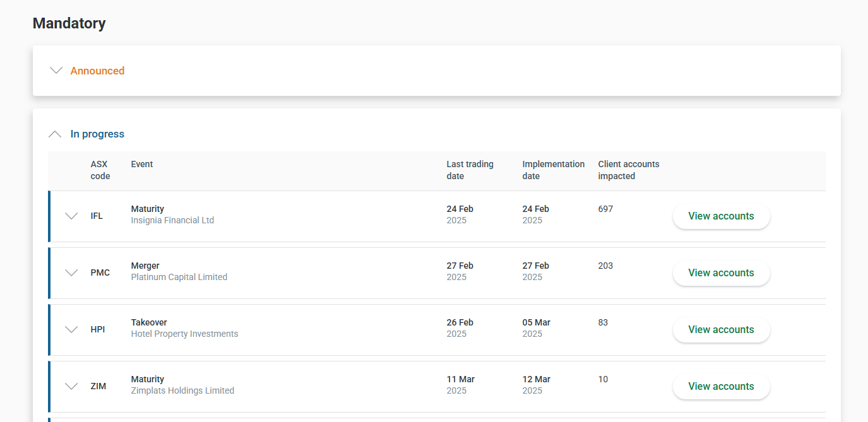Image resolution: width=868 pixels, height=422 pixels.
Task: Click the In progress section title
Action: [97, 134]
